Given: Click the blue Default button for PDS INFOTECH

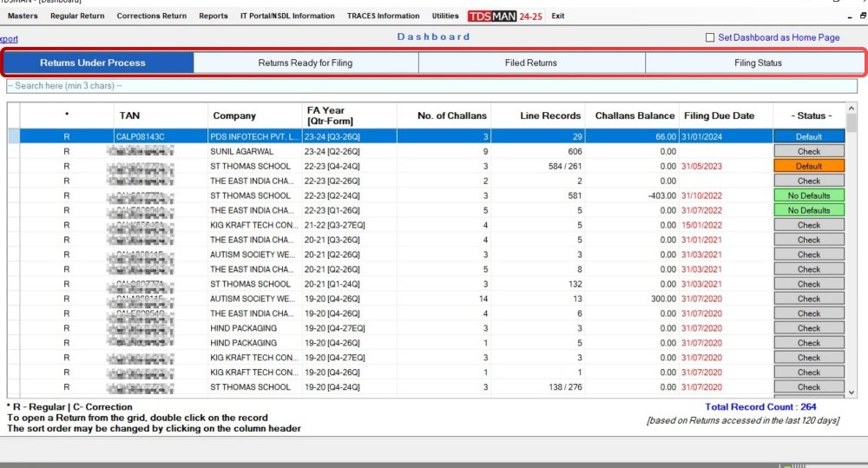Looking at the screenshot, I should pyautogui.click(x=808, y=137).
